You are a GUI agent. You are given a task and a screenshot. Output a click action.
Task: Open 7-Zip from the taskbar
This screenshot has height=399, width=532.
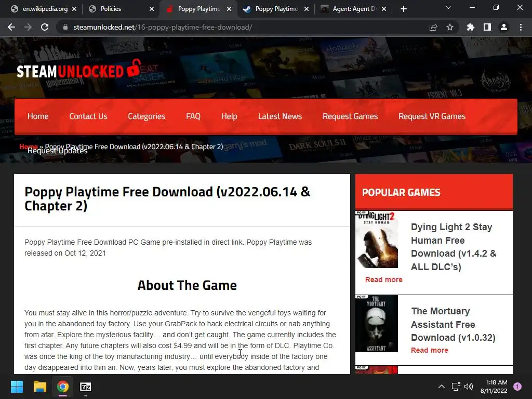point(86,387)
